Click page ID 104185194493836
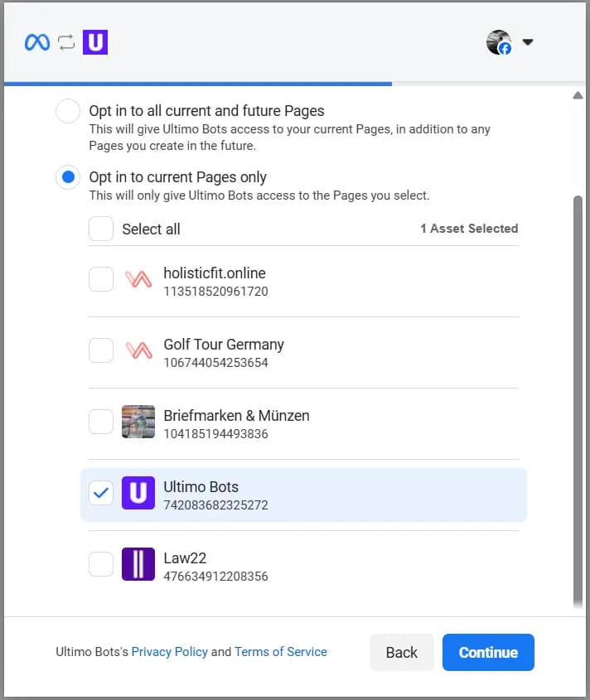 pyautogui.click(x=215, y=434)
